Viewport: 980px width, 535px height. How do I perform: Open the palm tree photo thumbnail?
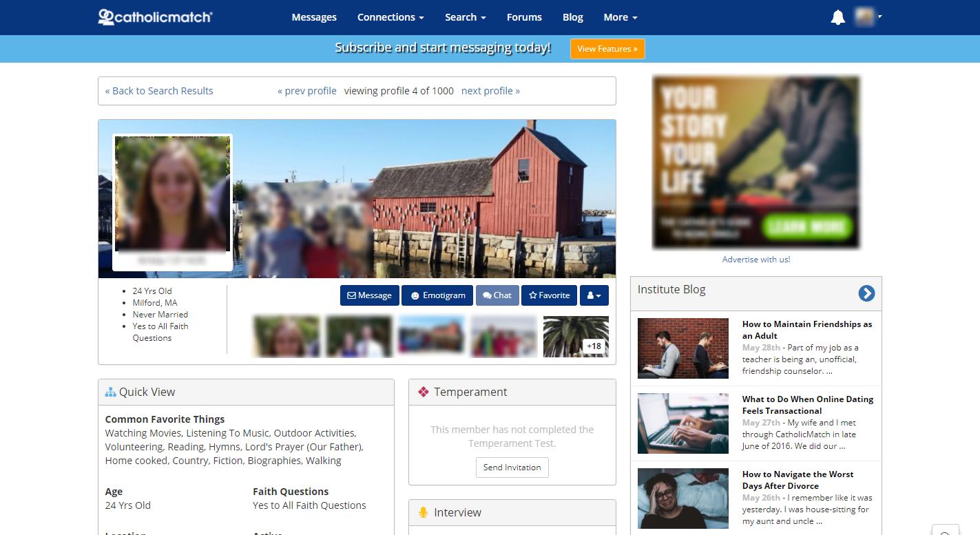(x=576, y=337)
